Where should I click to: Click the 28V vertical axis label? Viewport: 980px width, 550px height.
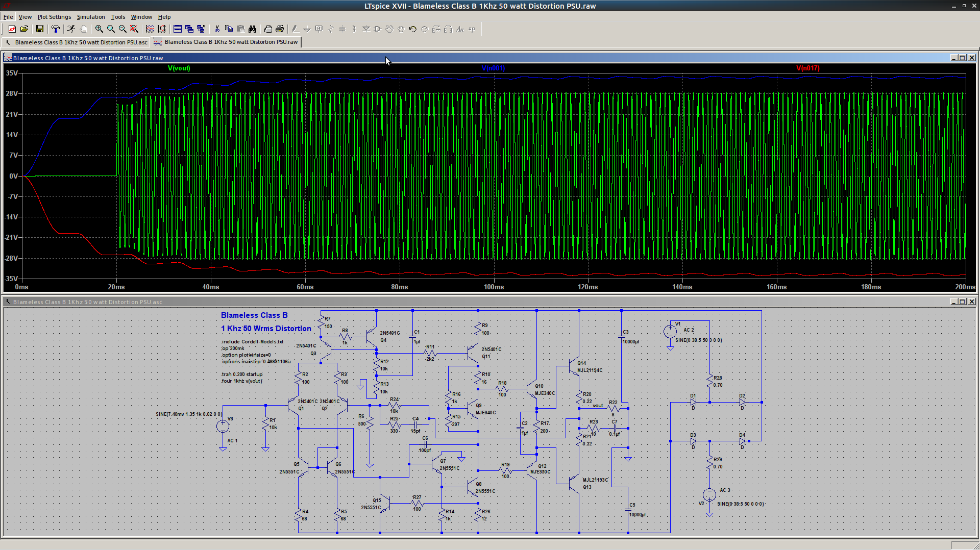(x=12, y=94)
